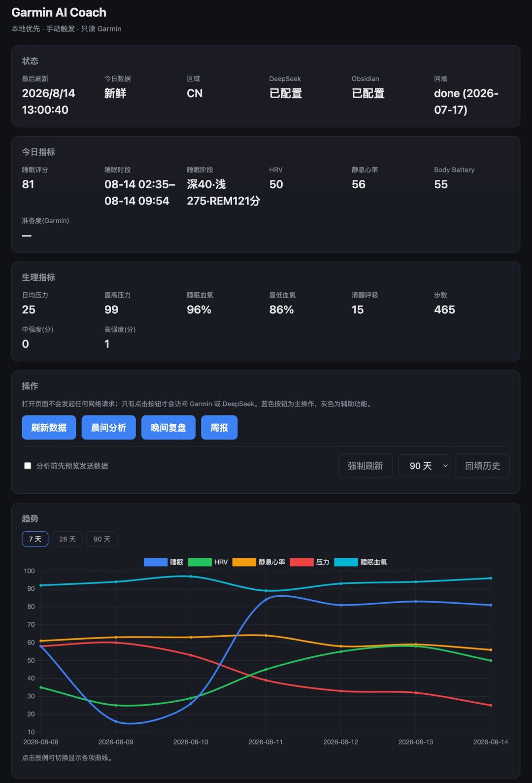Hide the red 压力 legend series
This screenshot has width=532, height=783.
pos(302,562)
